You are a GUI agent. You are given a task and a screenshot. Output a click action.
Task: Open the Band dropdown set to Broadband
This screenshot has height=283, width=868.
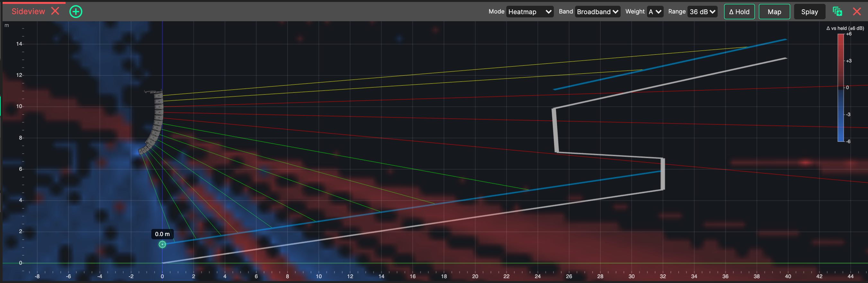(x=598, y=12)
